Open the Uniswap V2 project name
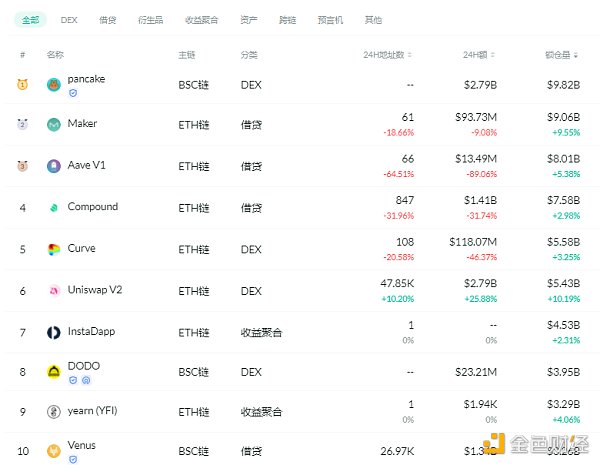 tap(95, 290)
